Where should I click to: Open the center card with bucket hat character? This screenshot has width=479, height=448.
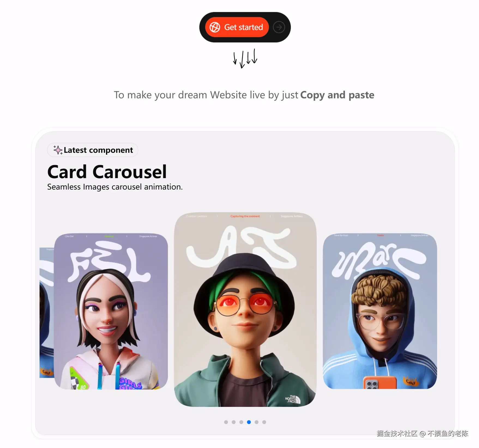click(x=245, y=310)
